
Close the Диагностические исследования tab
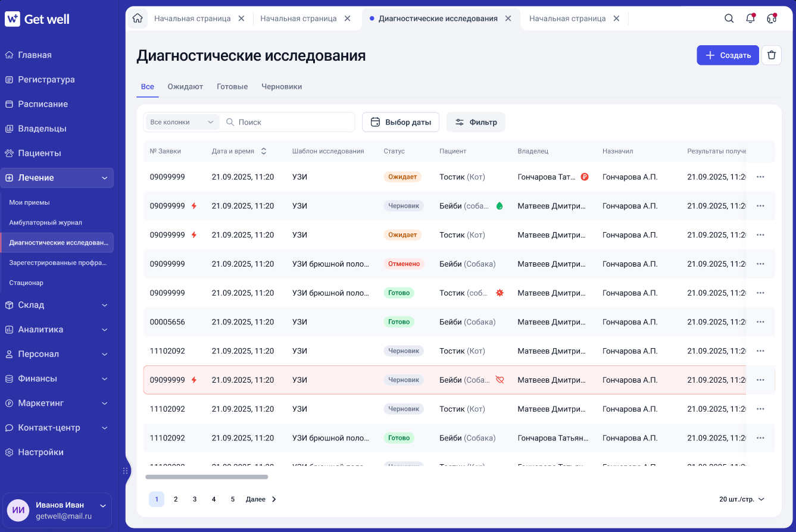508,18
